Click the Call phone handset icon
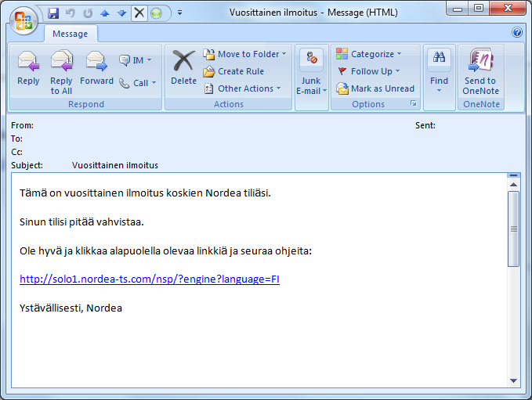This screenshot has width=532, height=400. [x=124, y=83]
